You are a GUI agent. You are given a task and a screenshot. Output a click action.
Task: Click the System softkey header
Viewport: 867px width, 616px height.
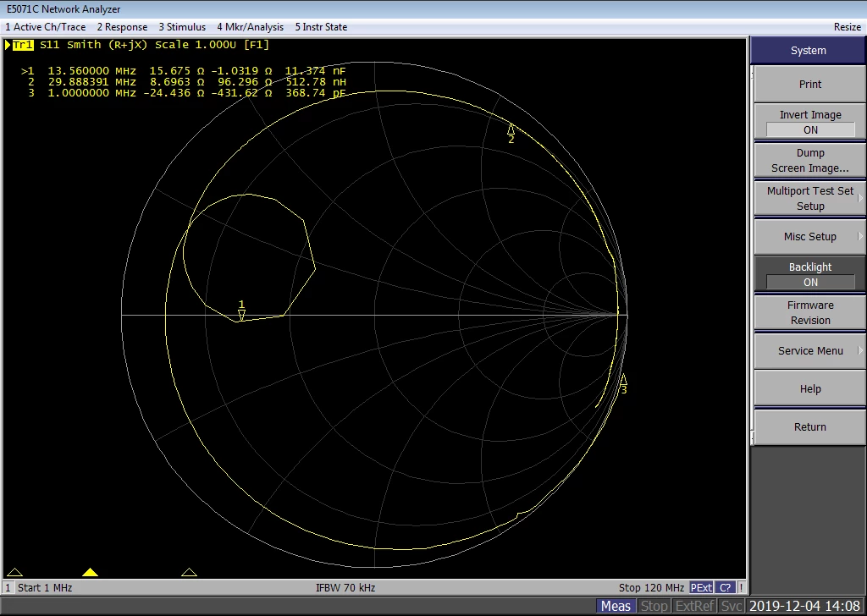[x=808, y=50]
